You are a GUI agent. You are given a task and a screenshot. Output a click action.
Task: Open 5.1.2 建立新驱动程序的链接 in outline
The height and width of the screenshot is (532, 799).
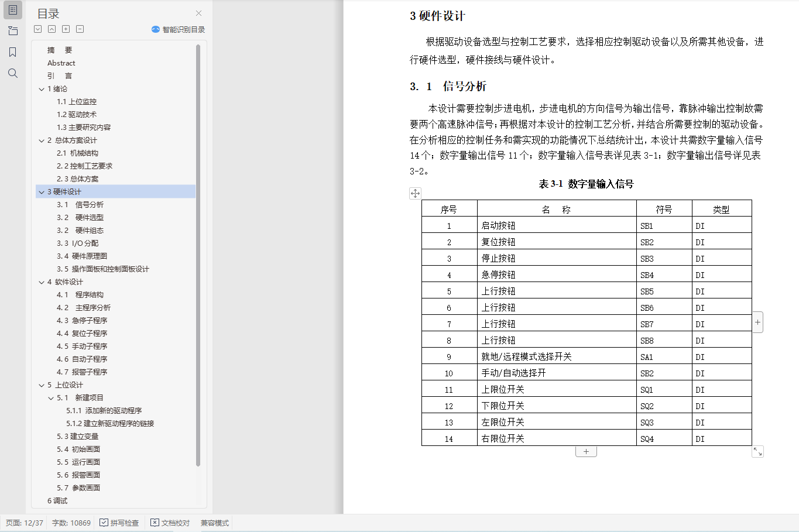[110, 424]
